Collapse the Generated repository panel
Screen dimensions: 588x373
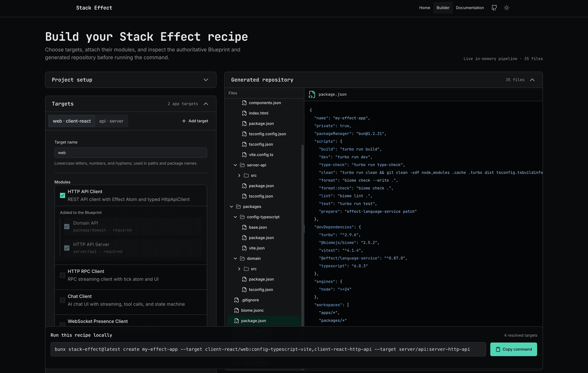tap(532, 80)
